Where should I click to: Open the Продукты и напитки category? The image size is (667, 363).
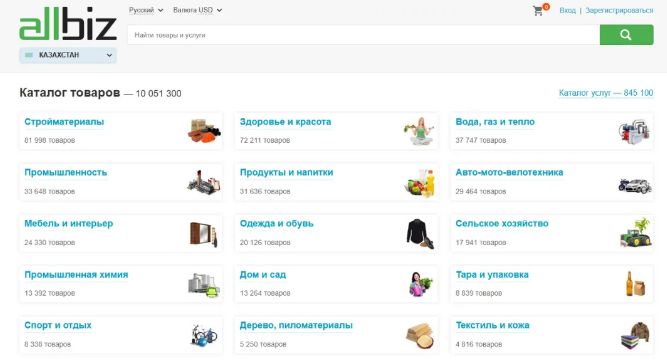pyautogui.click(x=286, y=172)
